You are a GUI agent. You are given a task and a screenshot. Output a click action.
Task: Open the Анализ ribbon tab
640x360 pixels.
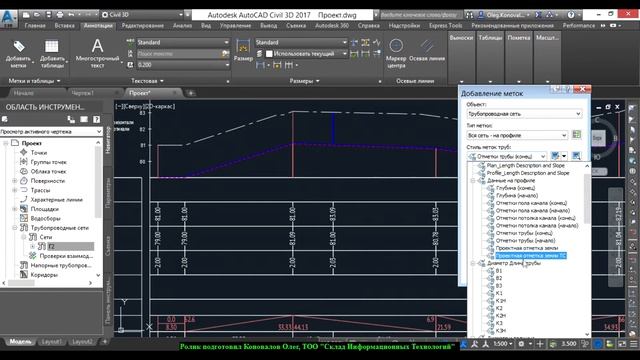point(182,25)
